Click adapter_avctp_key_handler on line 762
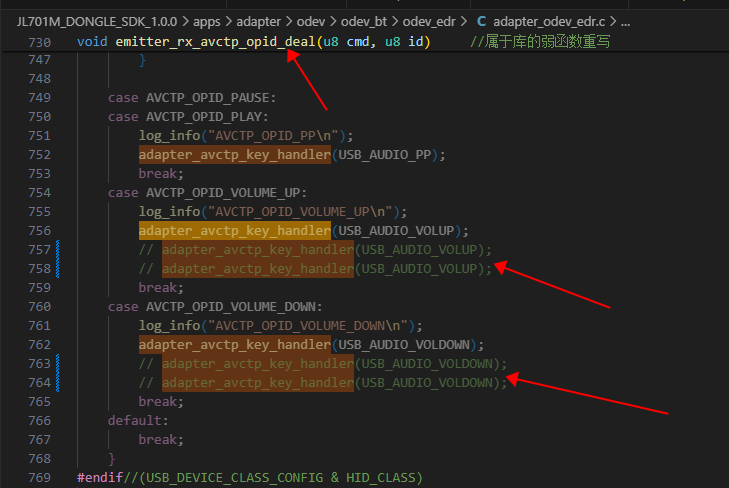729x488 pixels. pos(235,344)
